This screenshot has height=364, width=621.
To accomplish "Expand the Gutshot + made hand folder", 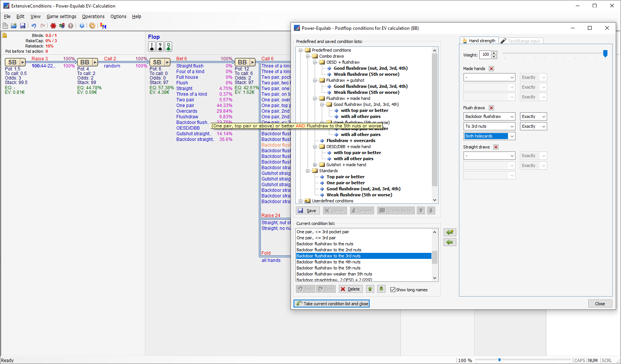I will pyautogui.click(x=315, y=165).
